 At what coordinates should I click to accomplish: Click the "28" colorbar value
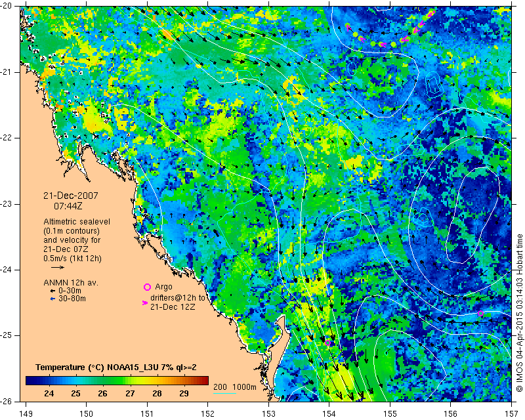(x=157, y=394)
